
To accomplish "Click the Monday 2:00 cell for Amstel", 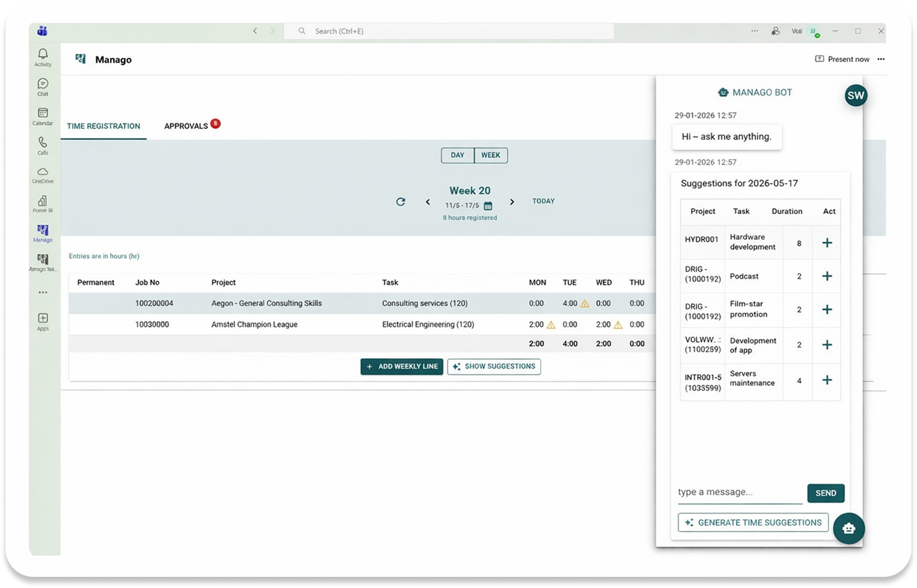I will pyautogui.click(x=537, y=325).
